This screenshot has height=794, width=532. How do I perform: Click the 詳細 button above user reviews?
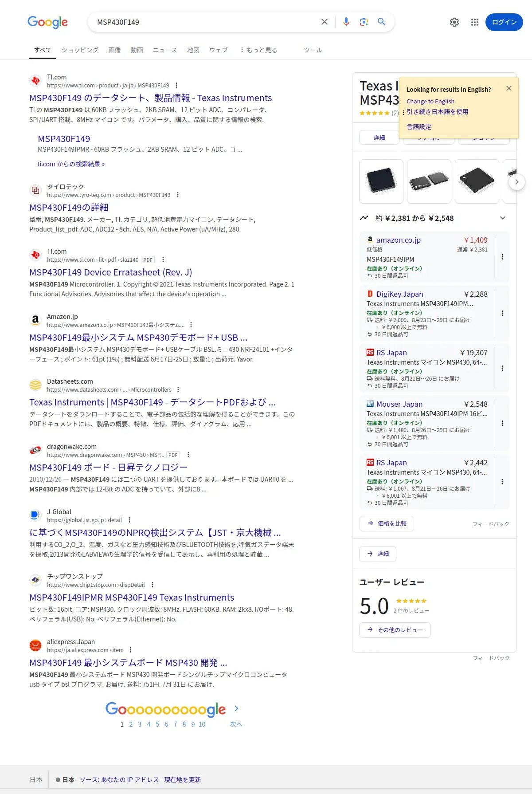tap(378, 554)
